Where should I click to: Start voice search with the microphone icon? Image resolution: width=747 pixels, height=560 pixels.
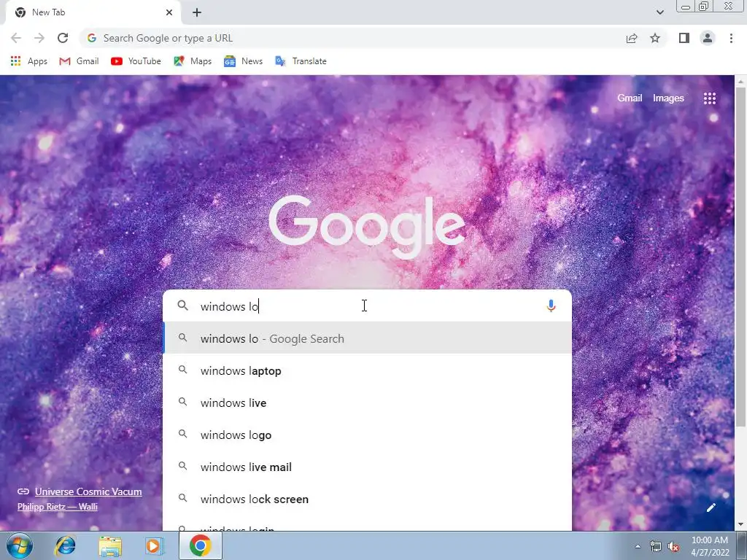551,306
